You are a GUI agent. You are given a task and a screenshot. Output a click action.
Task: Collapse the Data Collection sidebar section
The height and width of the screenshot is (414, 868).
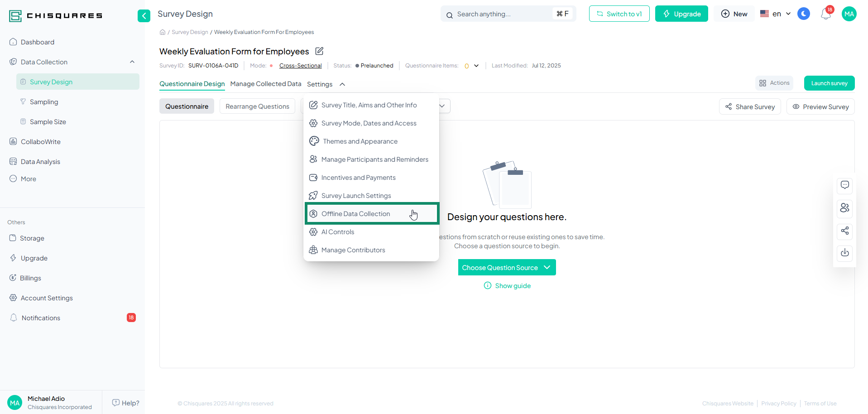coord(132,62)
